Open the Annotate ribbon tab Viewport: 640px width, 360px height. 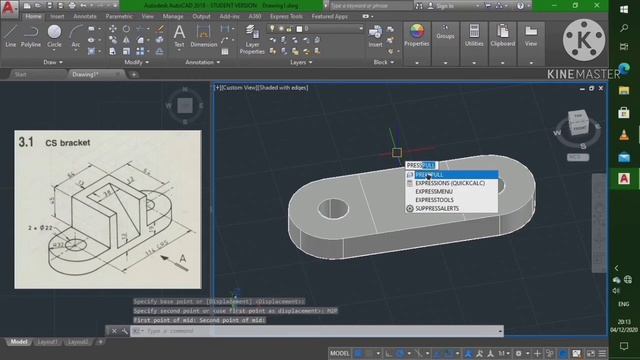(x=85, y=16)
